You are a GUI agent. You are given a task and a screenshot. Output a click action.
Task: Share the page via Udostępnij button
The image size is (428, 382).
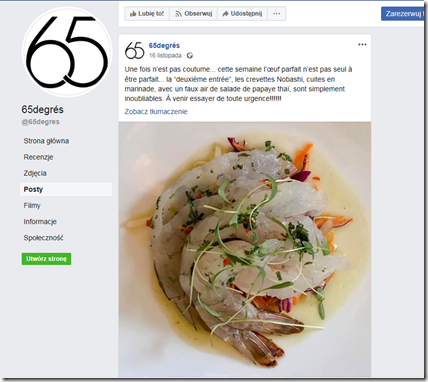(242, 14)
